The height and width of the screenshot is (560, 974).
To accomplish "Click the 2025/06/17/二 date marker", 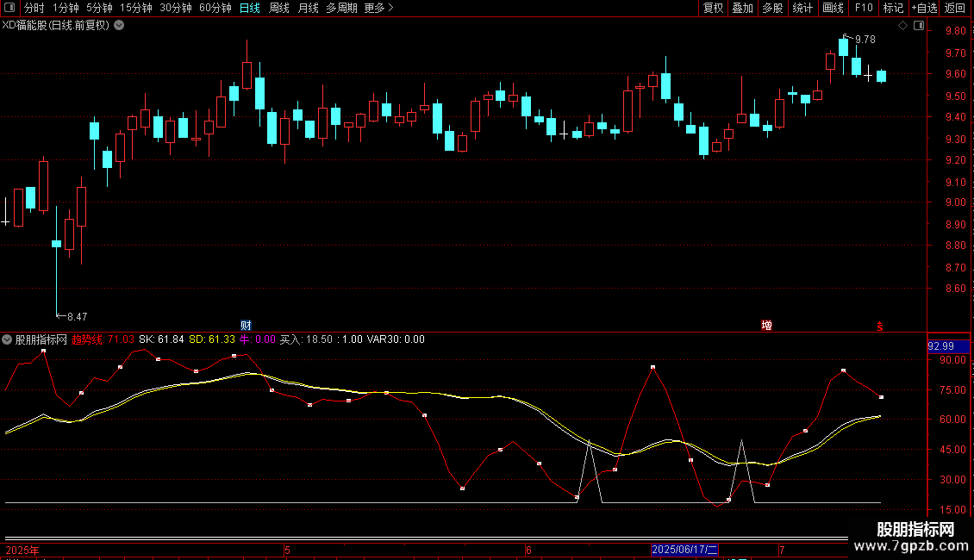I will point(684,550).
